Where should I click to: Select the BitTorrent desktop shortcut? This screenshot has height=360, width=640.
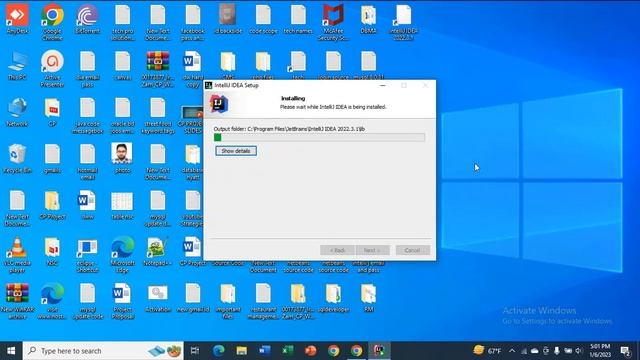click(x=87, y=19)
